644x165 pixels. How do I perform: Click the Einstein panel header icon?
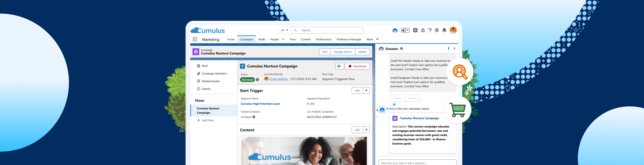coord(381,49)
